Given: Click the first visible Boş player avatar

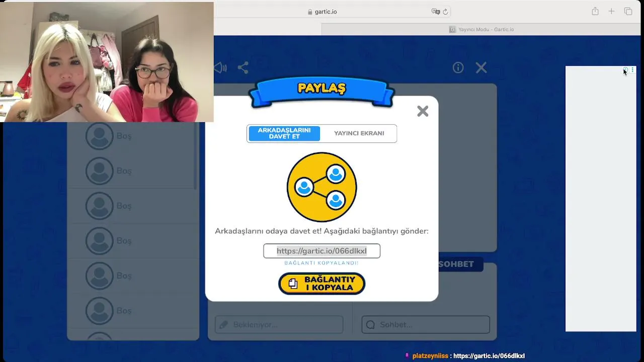Looking at the screenshot, I should (x=99, y=136).
